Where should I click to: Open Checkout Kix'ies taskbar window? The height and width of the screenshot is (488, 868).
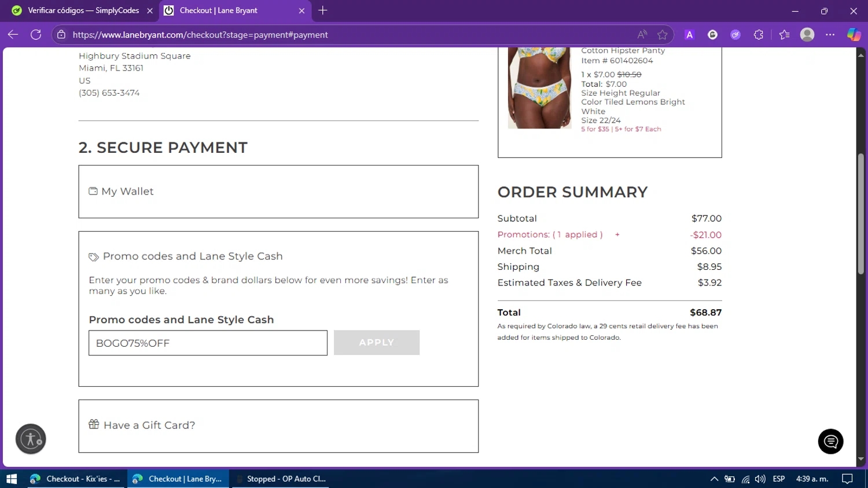pyautogui.click(x=75, y=479)
